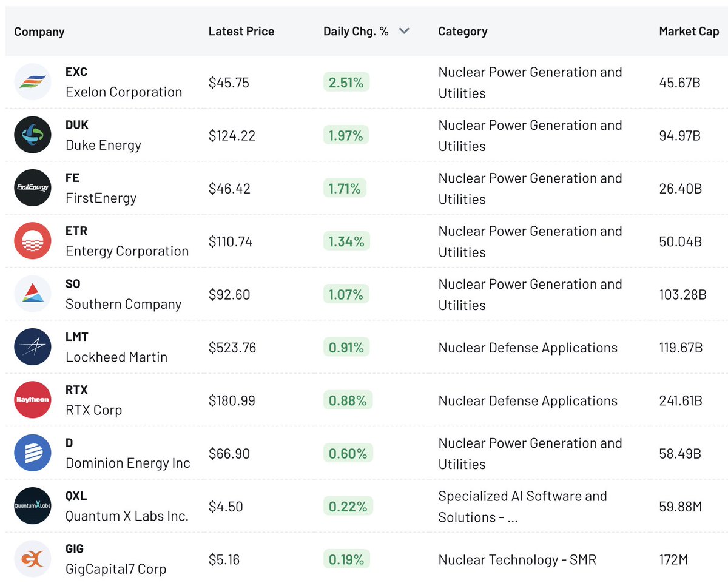This screenshot has width=728, height=583.
Task: Click the Company column header
Action: click(39, 32)
